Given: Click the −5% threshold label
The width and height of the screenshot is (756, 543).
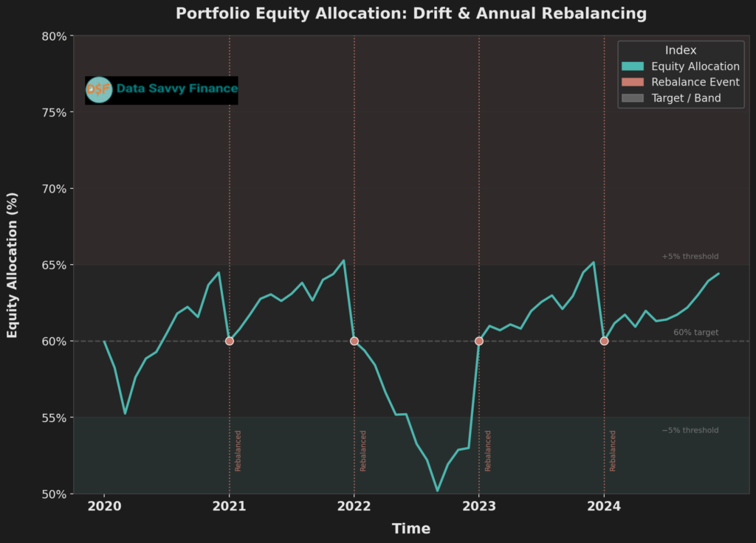Looking at the screenshot, I should click(690, 431).
